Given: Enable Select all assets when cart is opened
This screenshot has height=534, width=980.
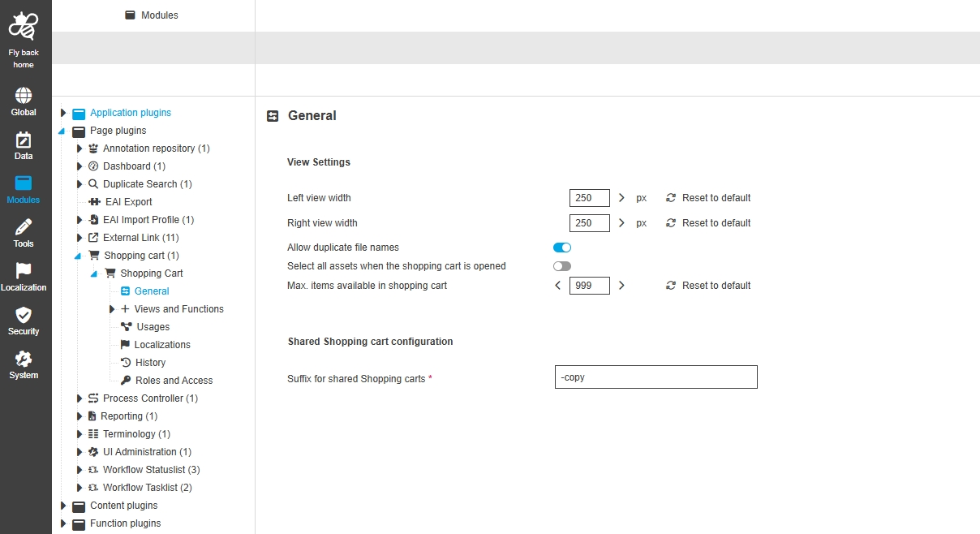Looking at the screenshot, I should coord(562,266).
